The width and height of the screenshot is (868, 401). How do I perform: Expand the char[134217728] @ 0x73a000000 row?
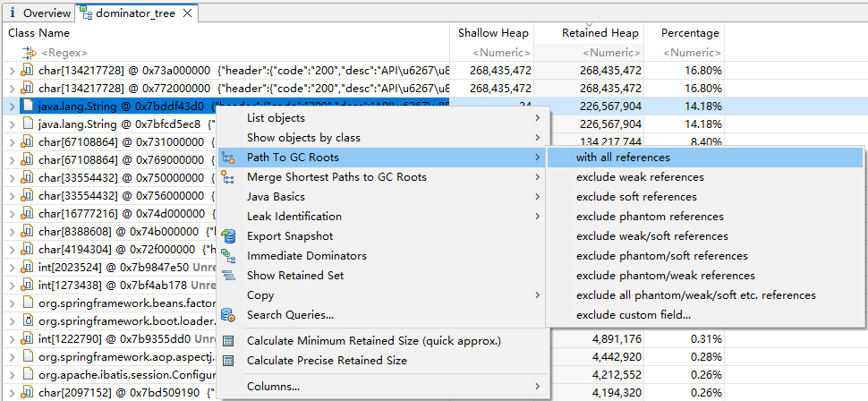(x=13, y=71)
